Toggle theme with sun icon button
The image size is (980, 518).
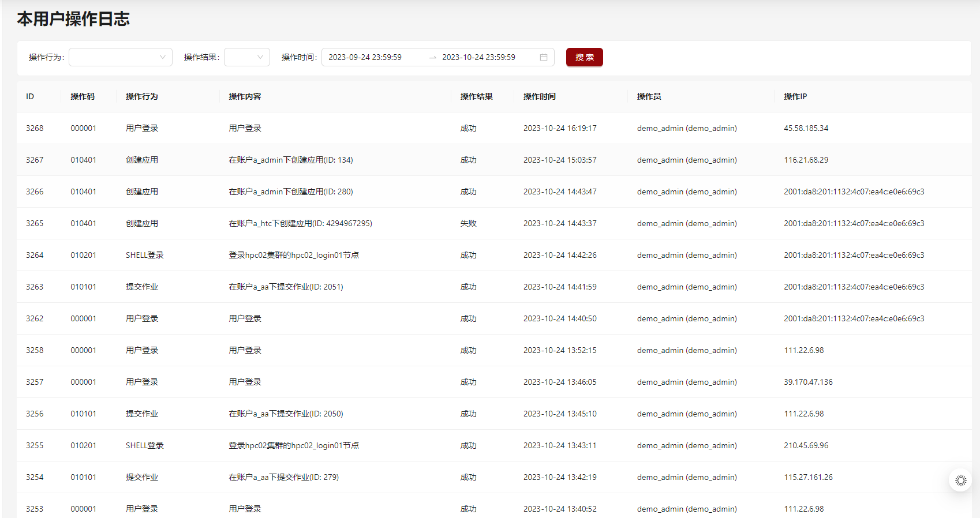[960, 481]
